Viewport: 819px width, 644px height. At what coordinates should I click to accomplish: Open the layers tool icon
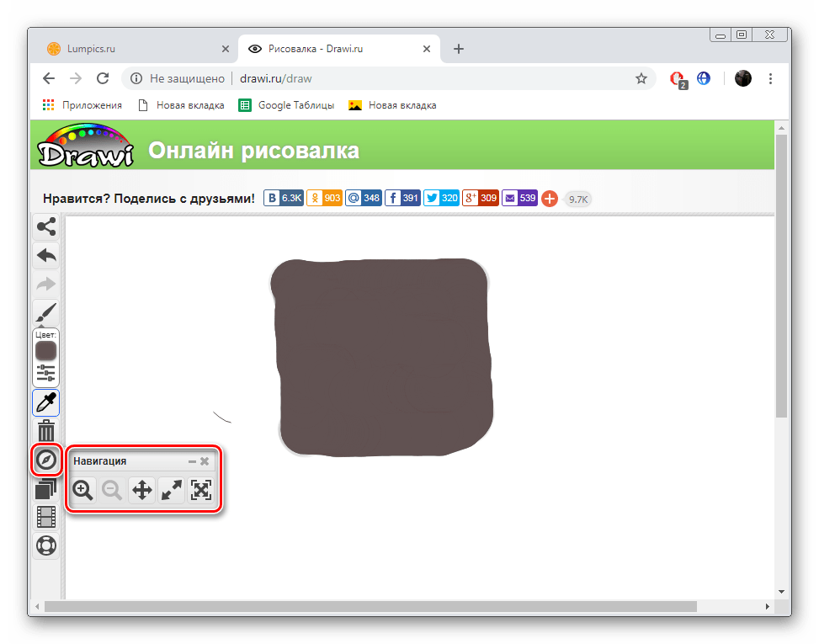(x=45, y=488)
